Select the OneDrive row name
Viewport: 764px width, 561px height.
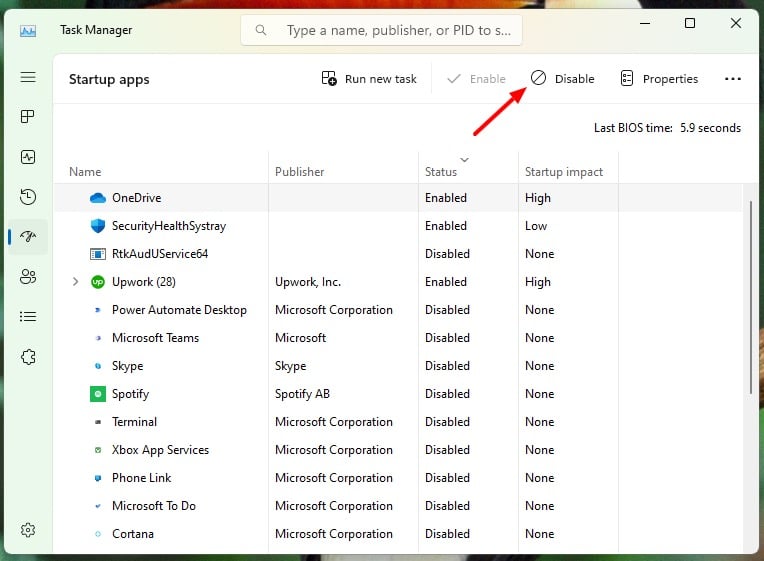click(136, 198)
